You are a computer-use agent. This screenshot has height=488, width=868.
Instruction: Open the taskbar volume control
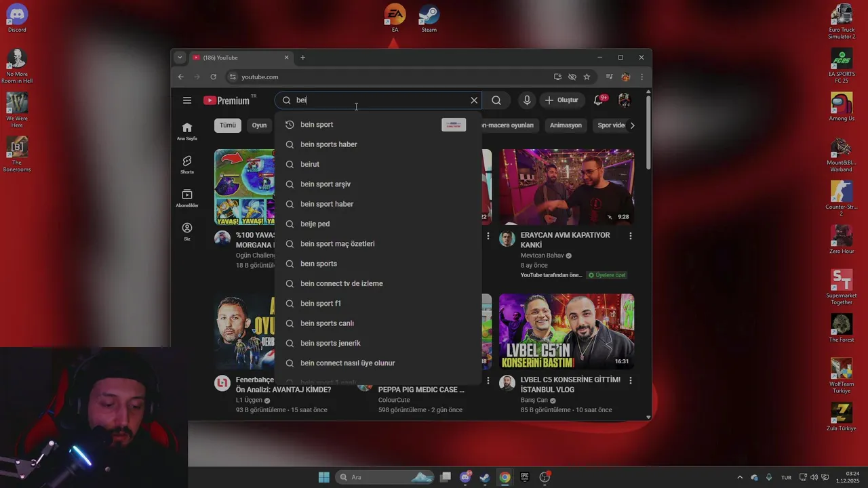[x=814, y=477]
